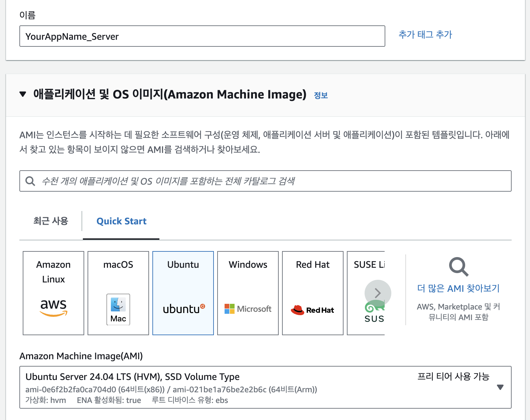The height and width of the screenshot is (420, 530).
Task: Click the Microsoft logo in Windows card
Action: (248, 309)
